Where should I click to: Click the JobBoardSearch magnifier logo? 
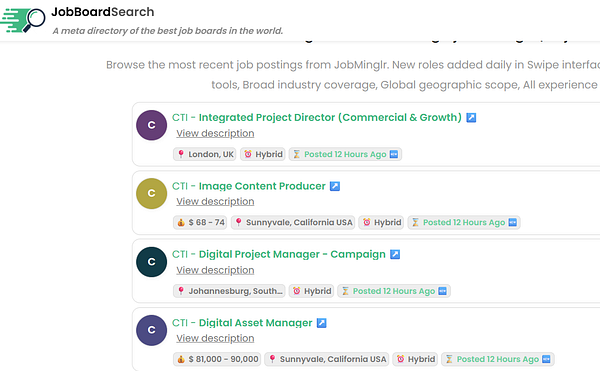coord(23,20)
